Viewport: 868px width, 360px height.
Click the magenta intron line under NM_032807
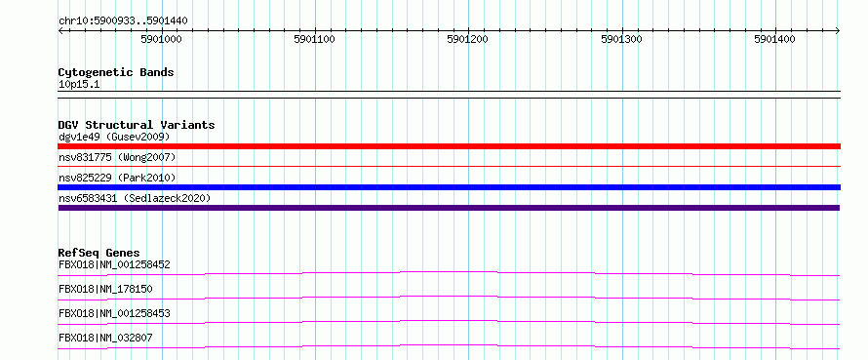pos(449,346)
